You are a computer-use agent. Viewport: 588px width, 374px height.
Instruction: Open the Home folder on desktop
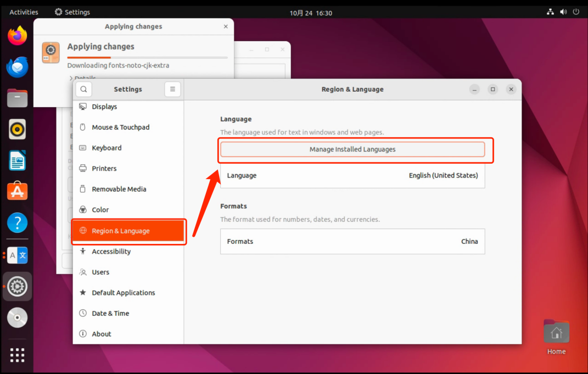[x=556, y=337]
